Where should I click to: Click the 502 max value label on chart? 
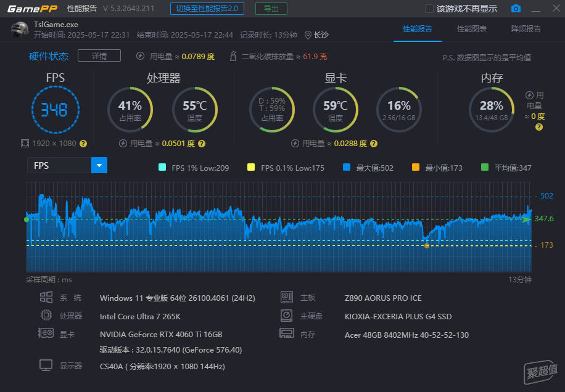(x=546, y=196)
